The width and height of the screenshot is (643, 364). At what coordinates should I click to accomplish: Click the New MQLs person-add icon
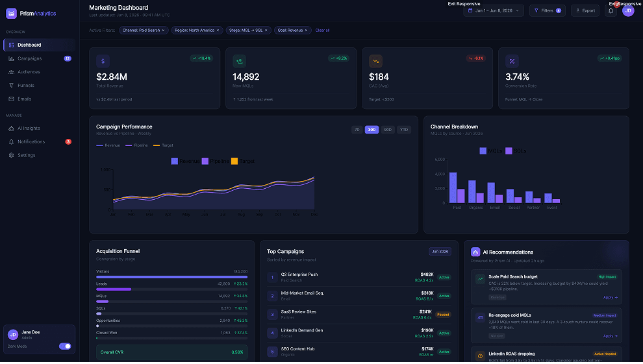(x=240, y=61)
